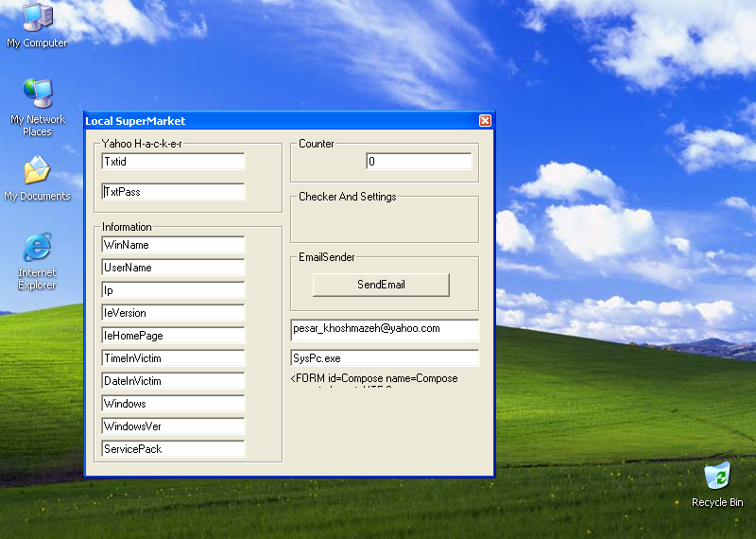Focus the DateInVictim field
Screen dimensions: 756x539
pos(173,381)
